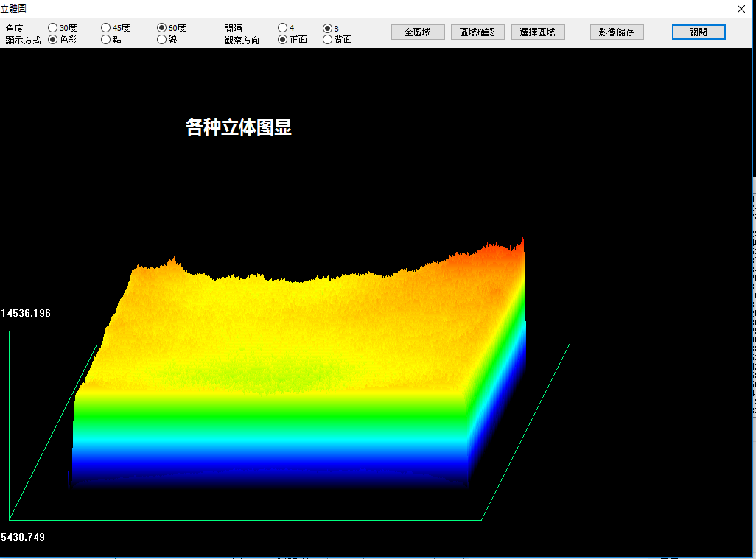This screenshot has width=756, height=559.
Task: Select the 45度 angle radio button
Action: pyautogui.click(x=106, y=28)
